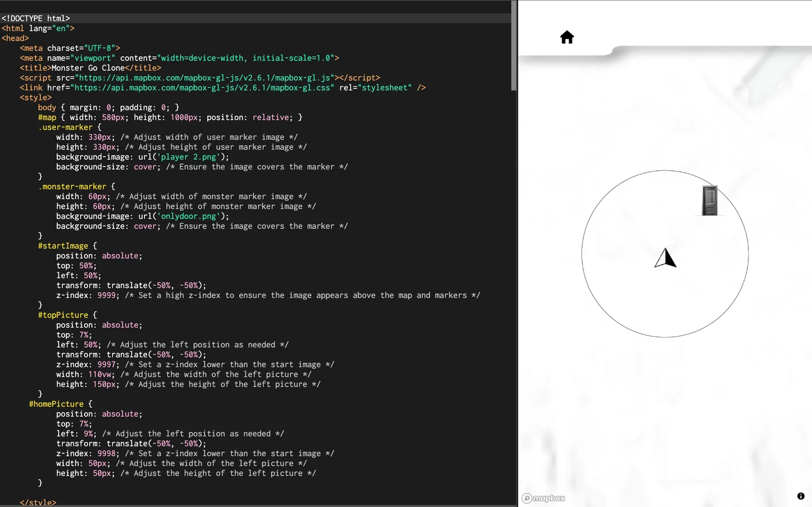Click the .monster-marker CSS selector
Viewport: 812px width, 507px height.
click(x=72, y=186)
